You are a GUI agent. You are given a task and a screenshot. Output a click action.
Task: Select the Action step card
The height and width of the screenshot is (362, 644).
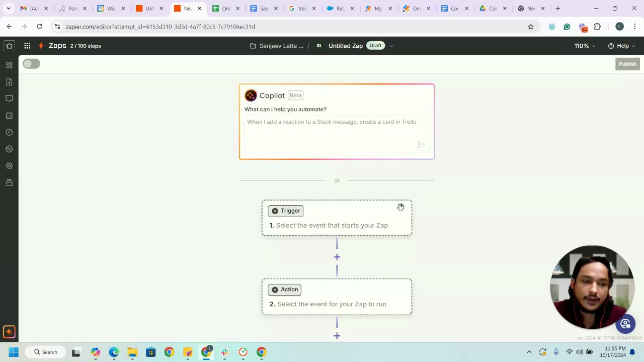337,297
